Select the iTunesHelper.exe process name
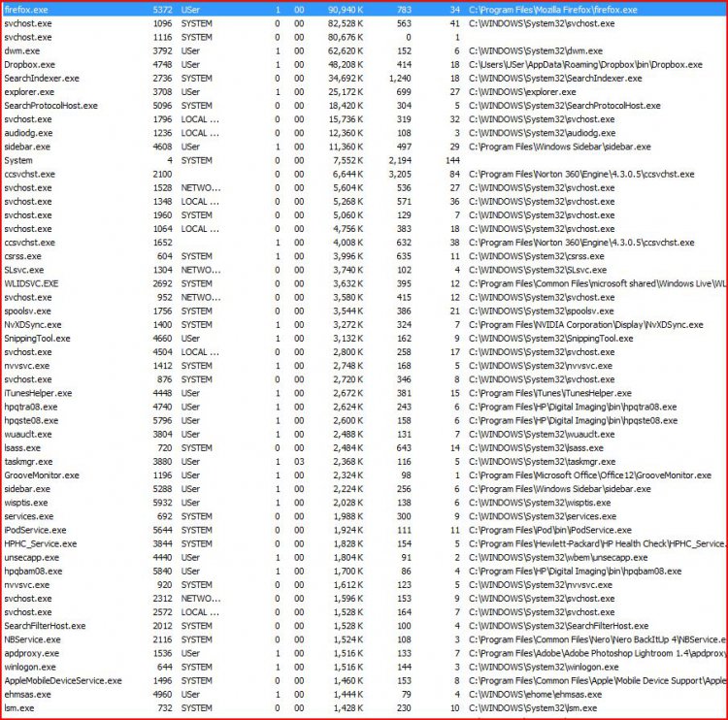The width and height of the screenshot is (728, 720). 38,393
